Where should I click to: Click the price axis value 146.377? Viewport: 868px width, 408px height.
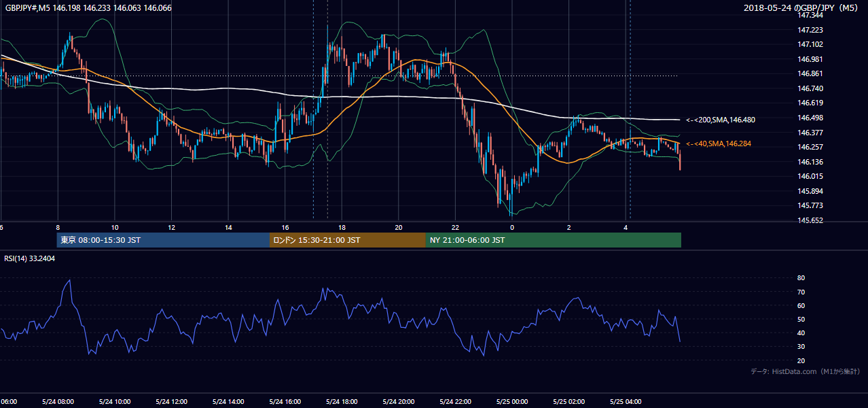coord(810,133)
